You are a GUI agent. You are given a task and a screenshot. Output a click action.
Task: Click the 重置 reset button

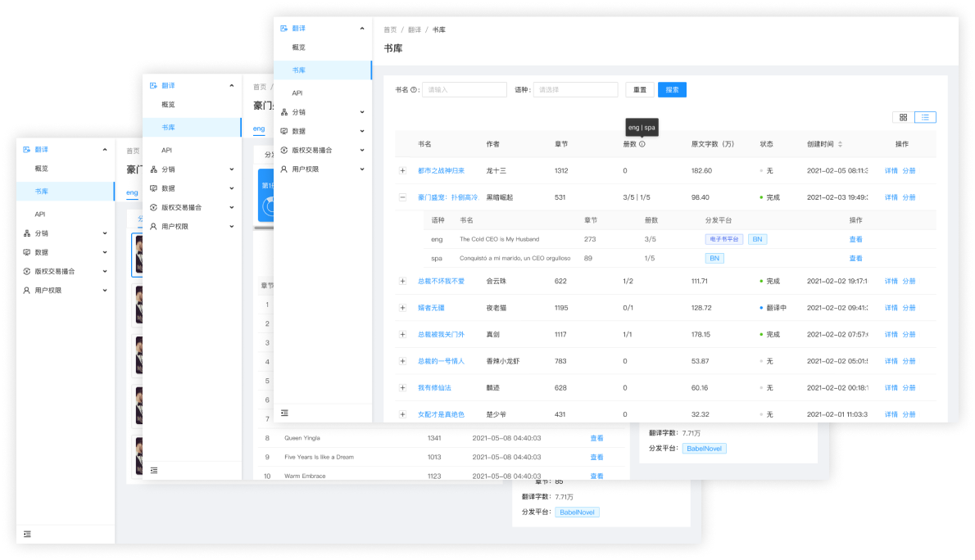(x=639, y=90)
